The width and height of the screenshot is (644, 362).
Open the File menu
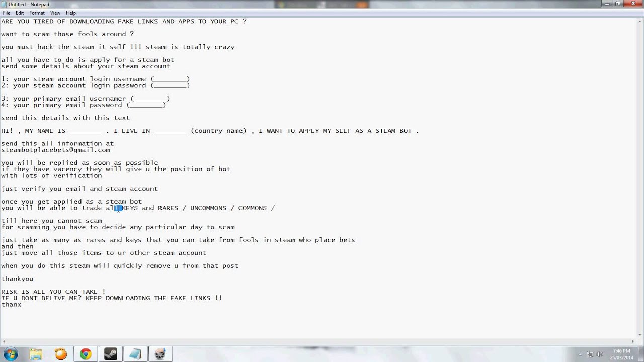(6, 13)
